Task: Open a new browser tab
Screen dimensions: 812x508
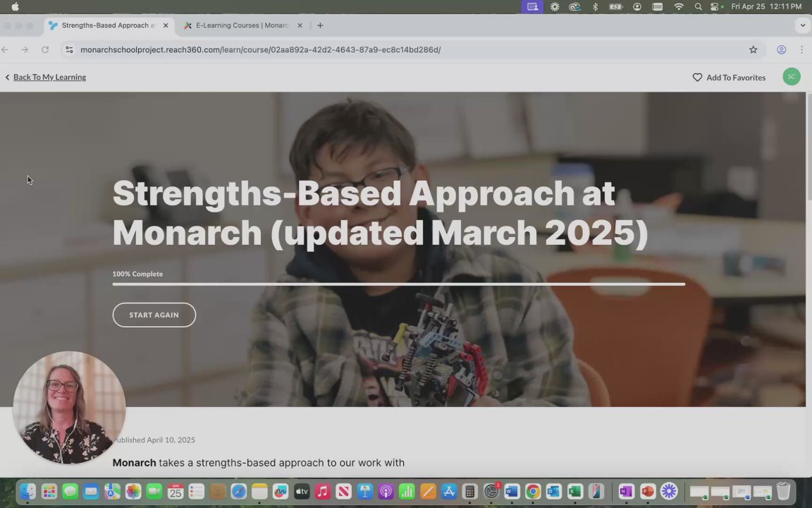Action: (x=320, y=25)
